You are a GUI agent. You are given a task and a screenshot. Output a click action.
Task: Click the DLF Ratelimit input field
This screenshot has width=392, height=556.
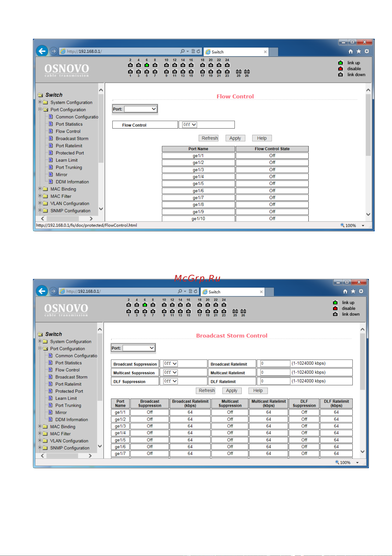tap(275, 381)
